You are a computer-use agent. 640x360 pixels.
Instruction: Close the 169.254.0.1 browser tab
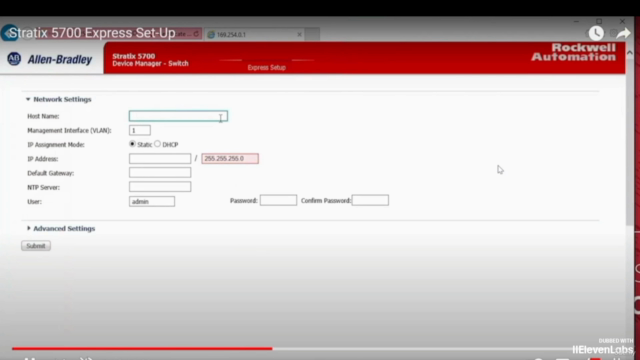[300, 35]
